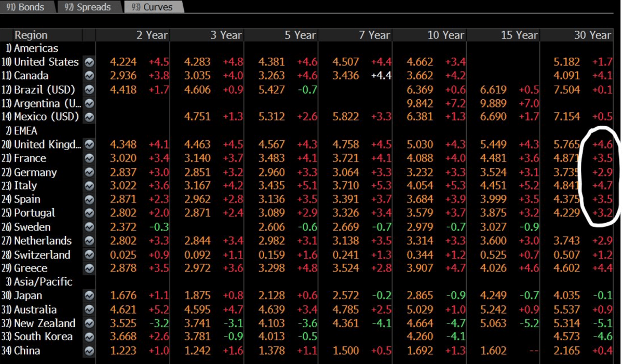Collapse the Asia/Pacific region group
The width and height of the screenshot is (623, 364).
39,282
